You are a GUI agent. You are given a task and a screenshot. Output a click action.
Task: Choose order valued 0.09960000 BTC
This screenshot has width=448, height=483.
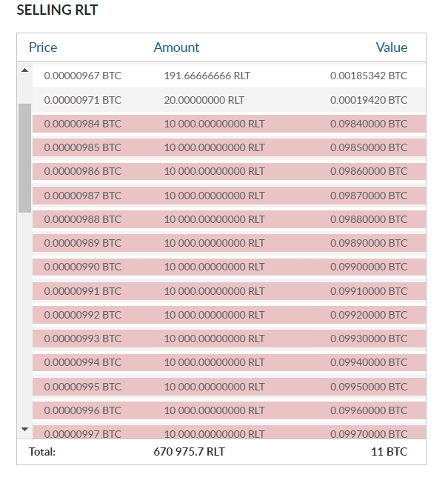[x=229, y=410]
